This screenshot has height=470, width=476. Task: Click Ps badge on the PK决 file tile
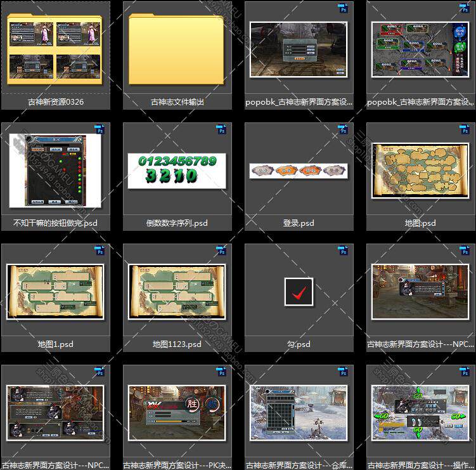tap(221, 372)
